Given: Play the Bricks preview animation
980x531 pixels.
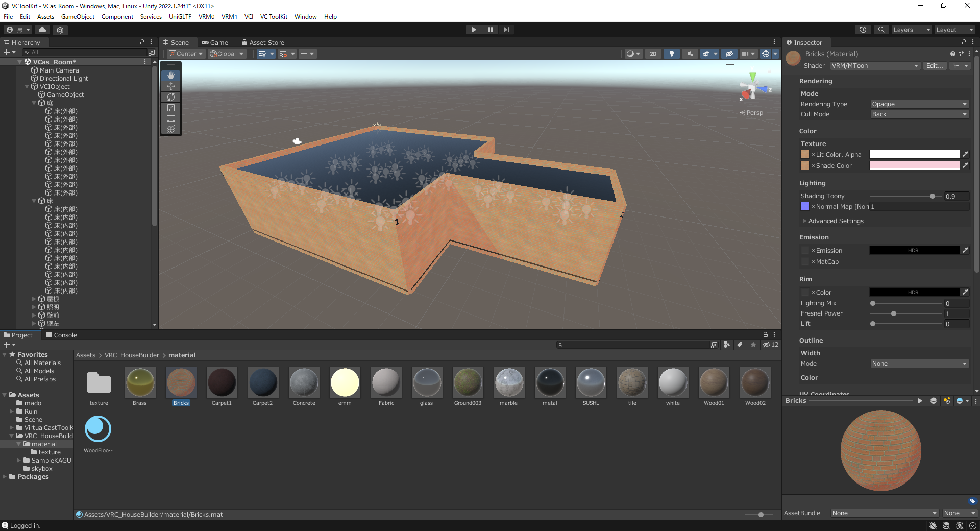Looking at the screenshot, I should pyautogui.click(x=920, y=401).
